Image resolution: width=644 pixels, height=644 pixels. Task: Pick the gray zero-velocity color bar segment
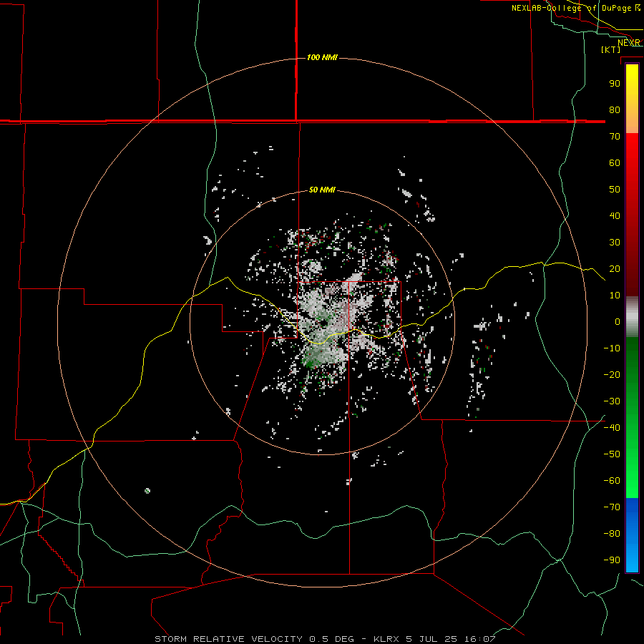[x=632, y=317]
